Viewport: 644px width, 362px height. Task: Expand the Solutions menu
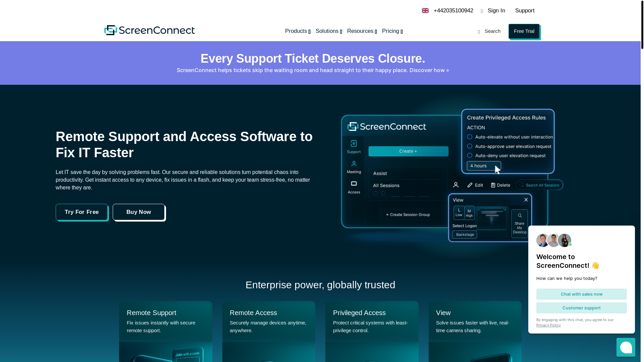(329, 31)
